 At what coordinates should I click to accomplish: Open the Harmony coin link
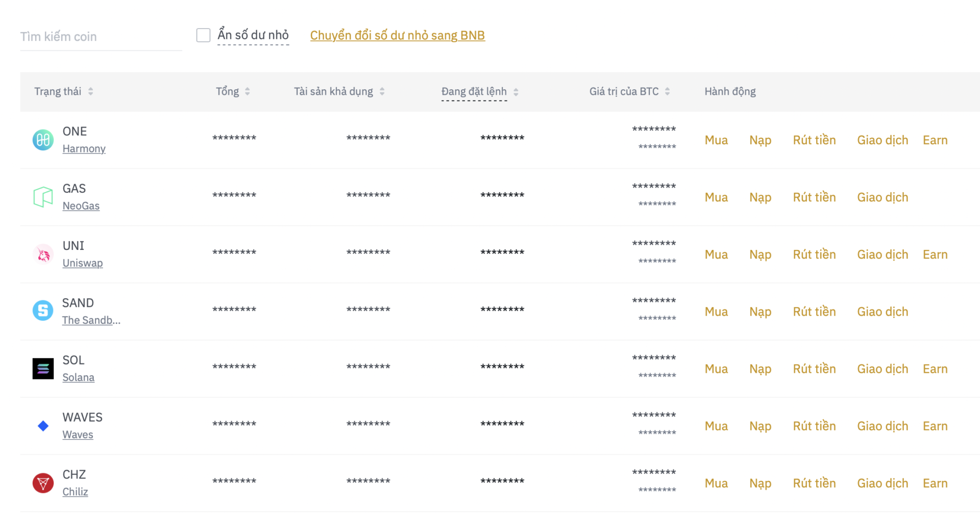pos(84,148)
